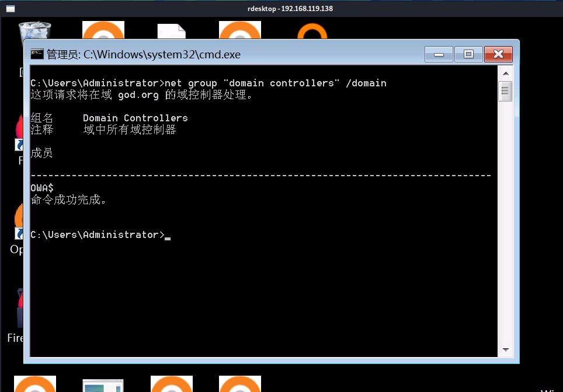
Task: Open the rdesktop window menu icon
Action: click(11, 9)
